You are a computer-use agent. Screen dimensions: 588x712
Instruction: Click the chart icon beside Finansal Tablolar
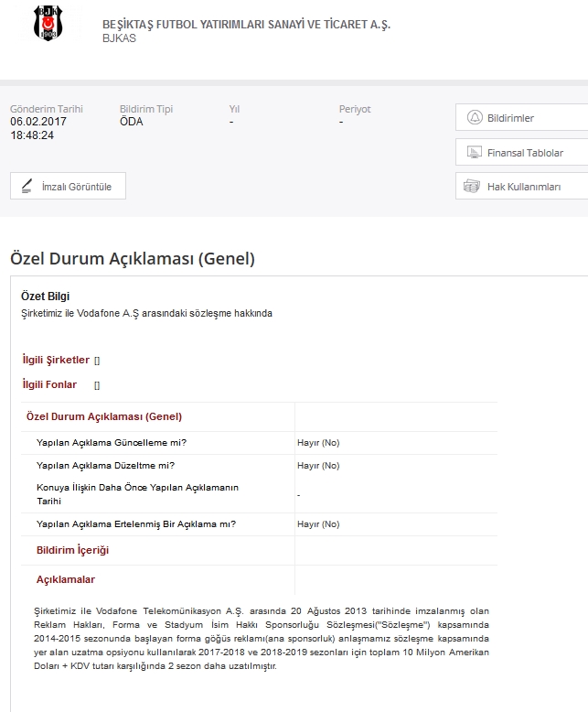pos(474,153)
